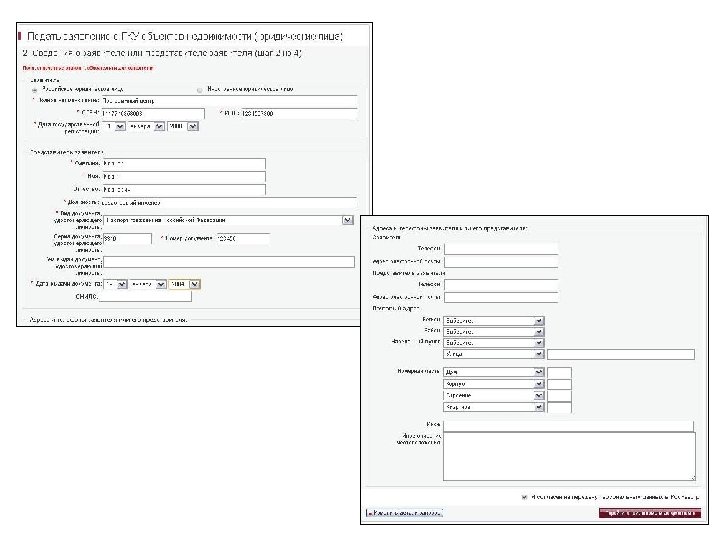Click the applicant's email address field
720x540 pixels.
click(501, 262)
